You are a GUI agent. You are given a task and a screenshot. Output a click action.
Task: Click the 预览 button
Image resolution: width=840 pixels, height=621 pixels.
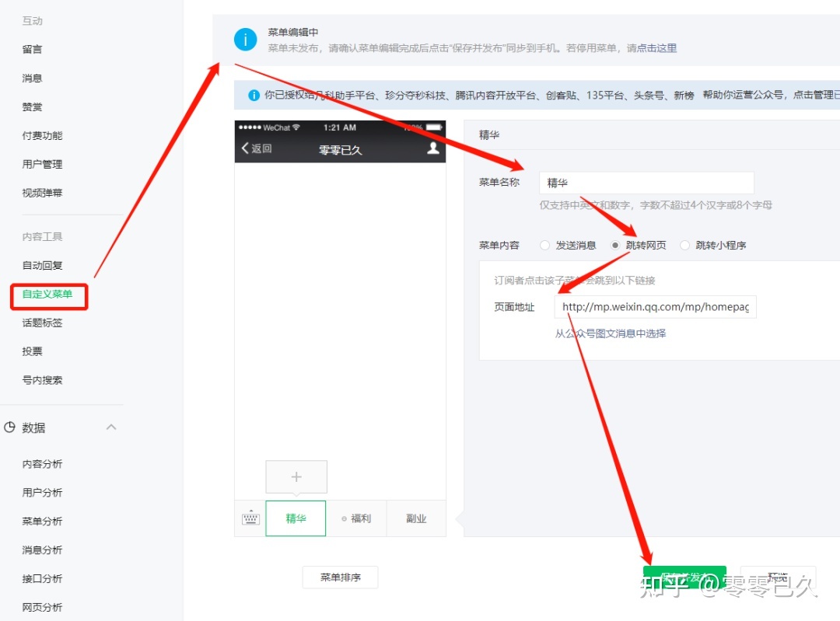tap(778, 577)
